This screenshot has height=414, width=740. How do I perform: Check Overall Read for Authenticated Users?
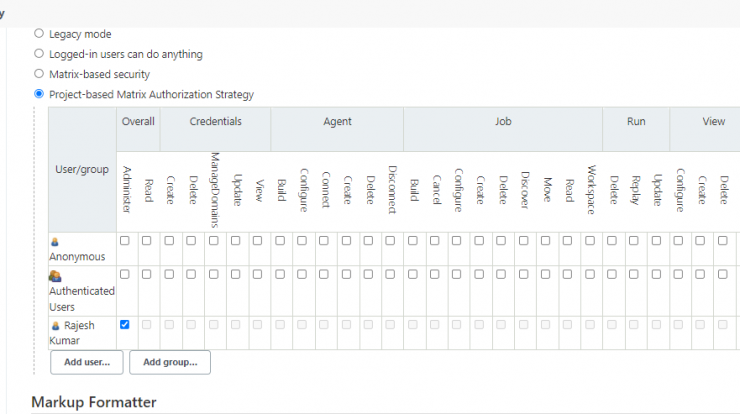click(x=147, y=274)
